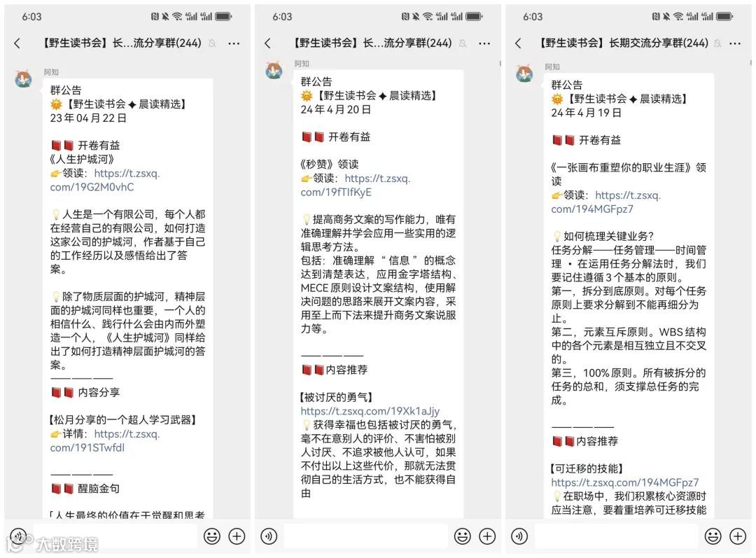Tap plus attachment icon in middle chat

487,536
